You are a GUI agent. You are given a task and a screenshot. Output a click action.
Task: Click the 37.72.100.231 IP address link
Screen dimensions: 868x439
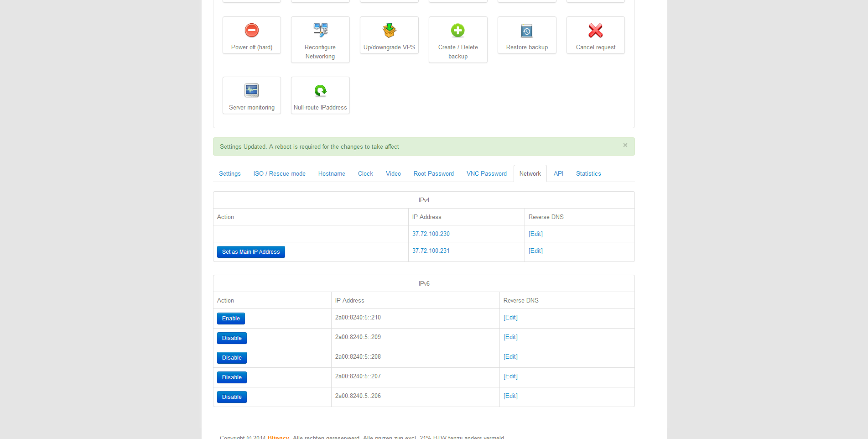coord(431,251)
